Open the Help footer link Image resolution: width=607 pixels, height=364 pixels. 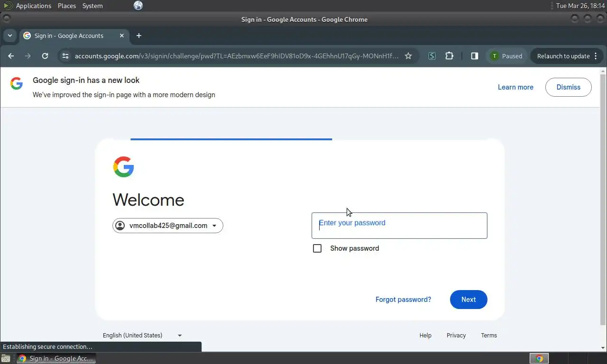tap(425, 335)
